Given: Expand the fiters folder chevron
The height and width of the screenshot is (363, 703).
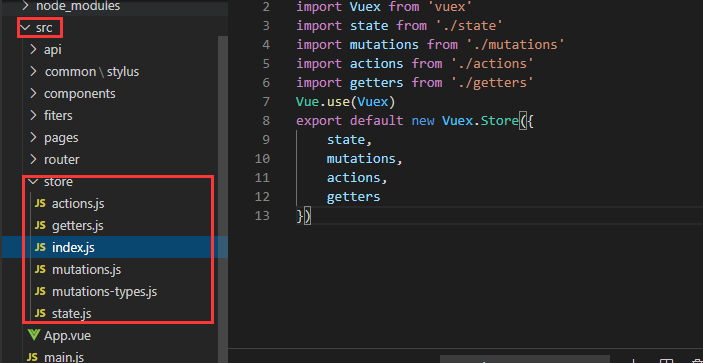Looking at the screenshot, I should click(x=34, y=116).
